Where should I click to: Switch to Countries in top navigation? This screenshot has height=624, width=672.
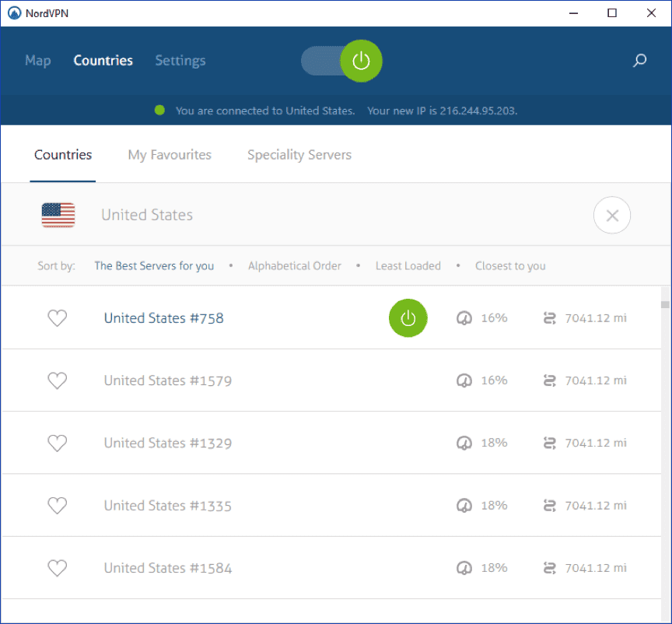(103, 61)
